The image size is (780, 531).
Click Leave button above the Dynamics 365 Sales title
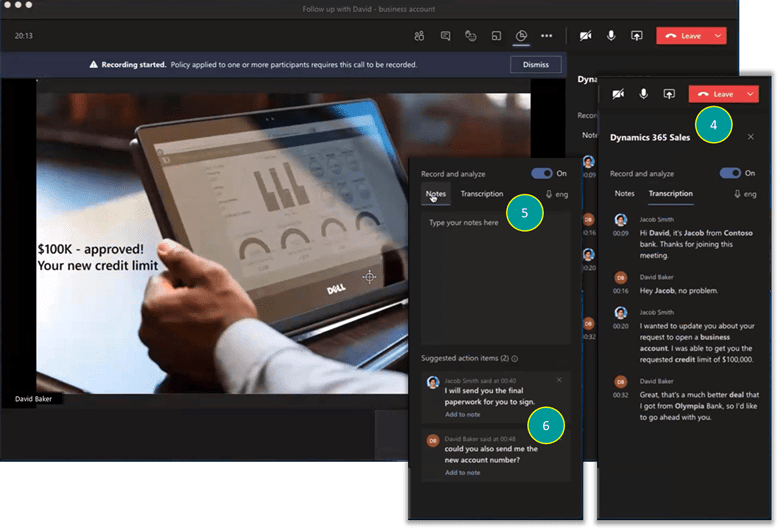click(x=716, y=94)
